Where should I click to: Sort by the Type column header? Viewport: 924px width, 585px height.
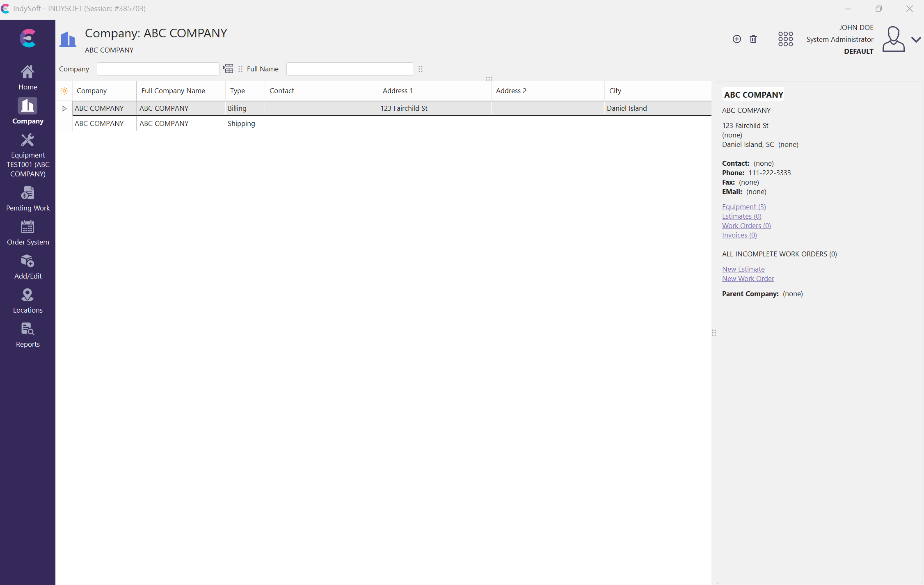(x=238, y=91)
